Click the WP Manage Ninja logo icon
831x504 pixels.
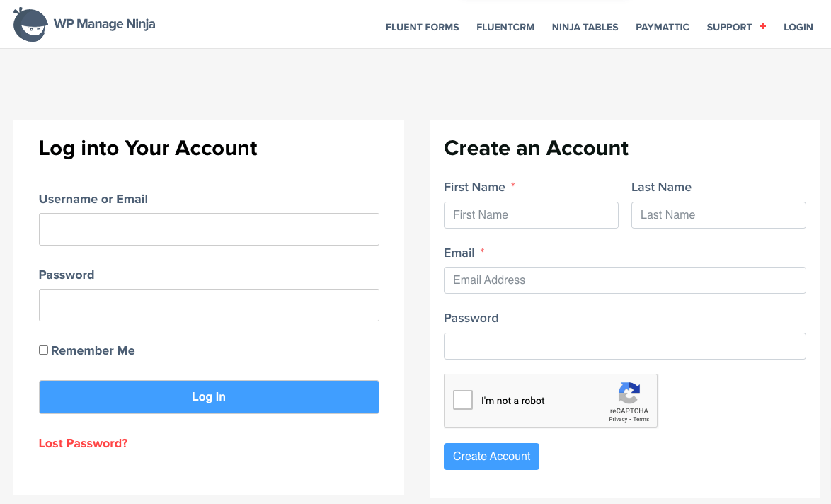[30, 25]
